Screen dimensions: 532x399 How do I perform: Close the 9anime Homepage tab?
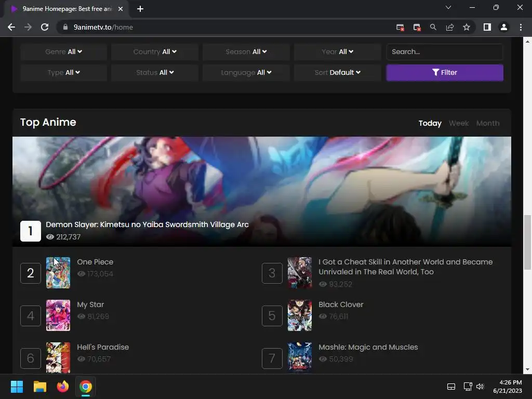pyautogui.click(x=121, y=9)
